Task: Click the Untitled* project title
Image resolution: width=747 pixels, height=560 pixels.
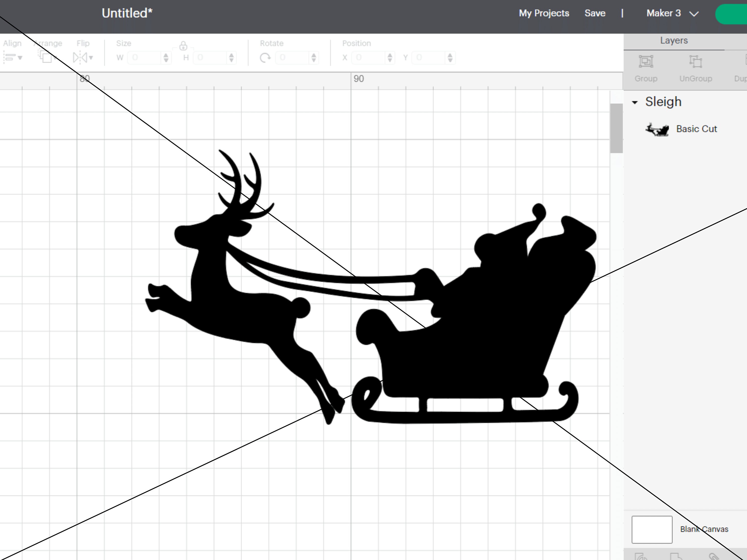Action: click(x=127, y=13)
